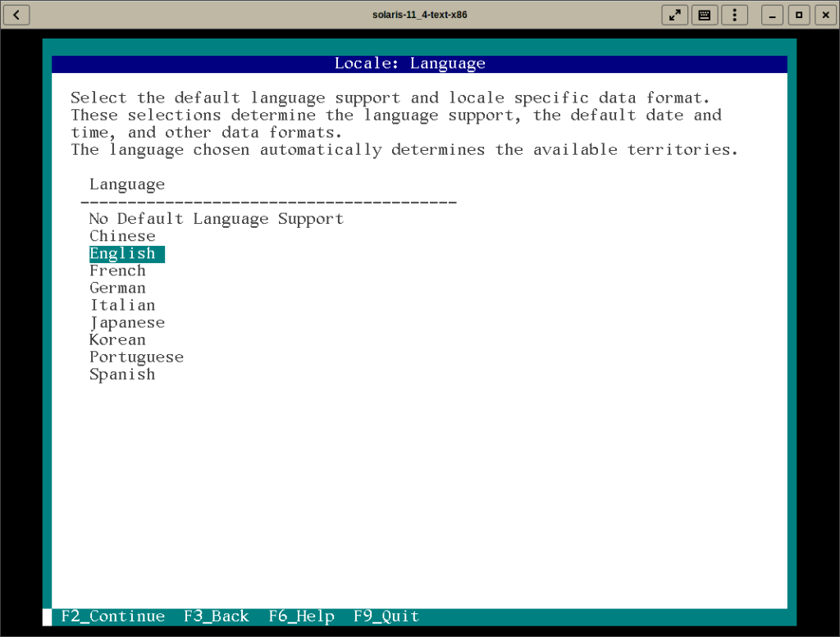Select Portuguese as the language
This screenshot has width=840, height=637.
(x=136, y=357)
